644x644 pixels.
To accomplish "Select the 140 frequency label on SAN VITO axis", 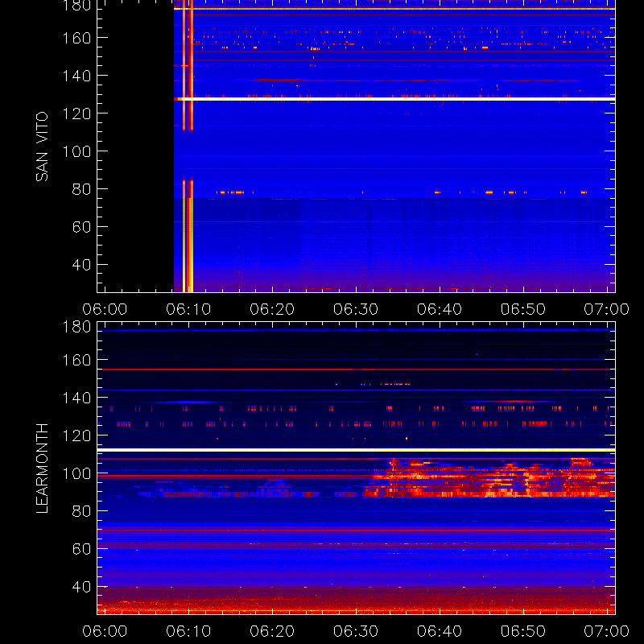I will click(x=76, y=76).
